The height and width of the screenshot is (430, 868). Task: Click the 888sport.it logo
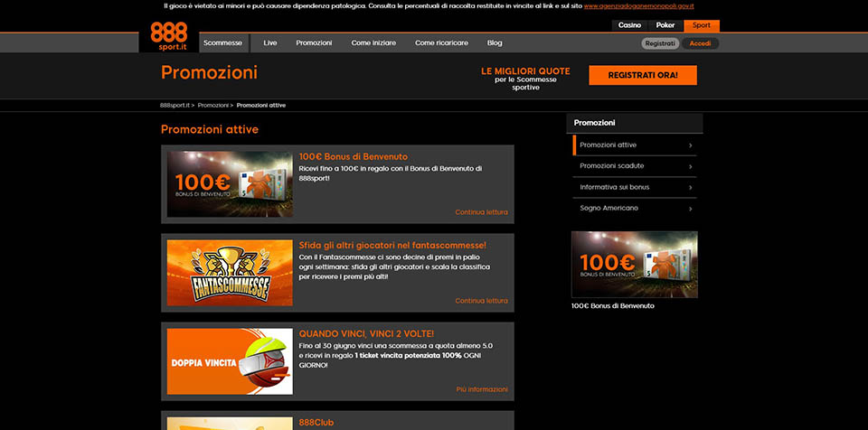pyautogui.click(x=169, y=37)
